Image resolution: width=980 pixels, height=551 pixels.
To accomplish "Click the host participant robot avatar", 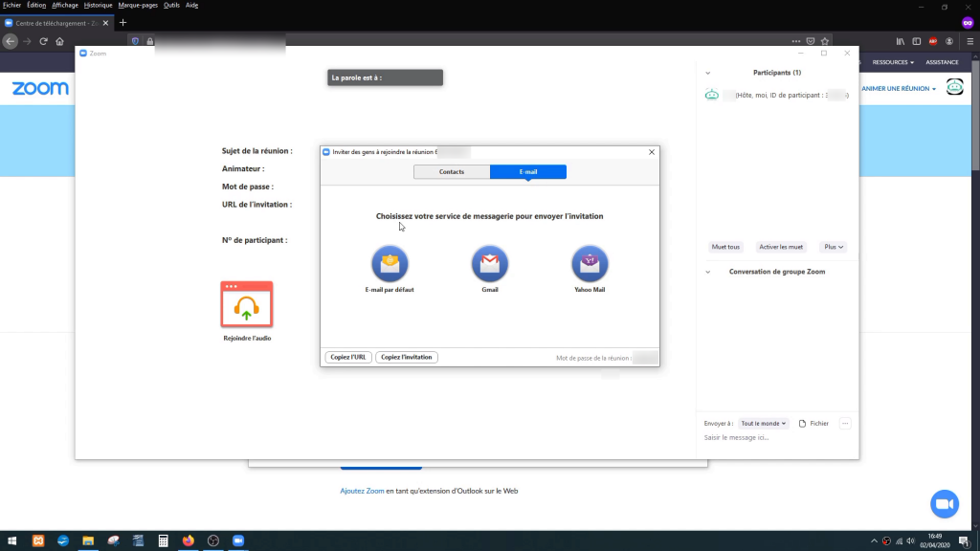I will (712, 95).
